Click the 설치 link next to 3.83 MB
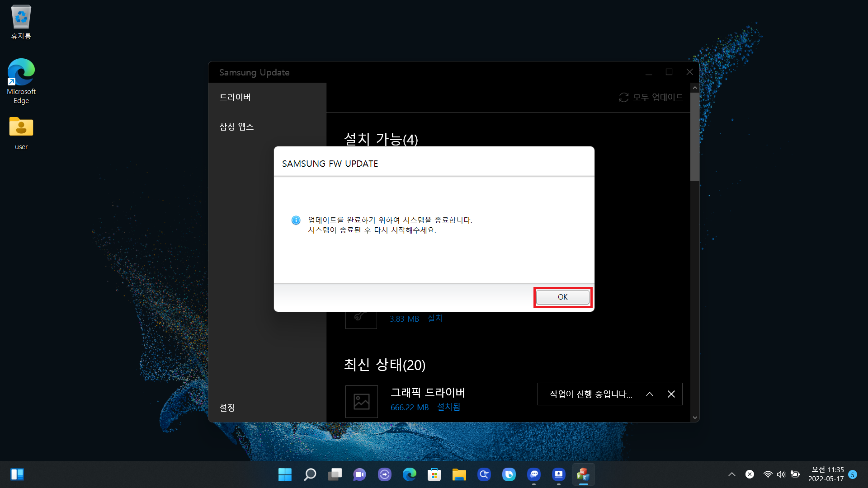This screenshot has width=868, height=488. [x=435, y=319]
